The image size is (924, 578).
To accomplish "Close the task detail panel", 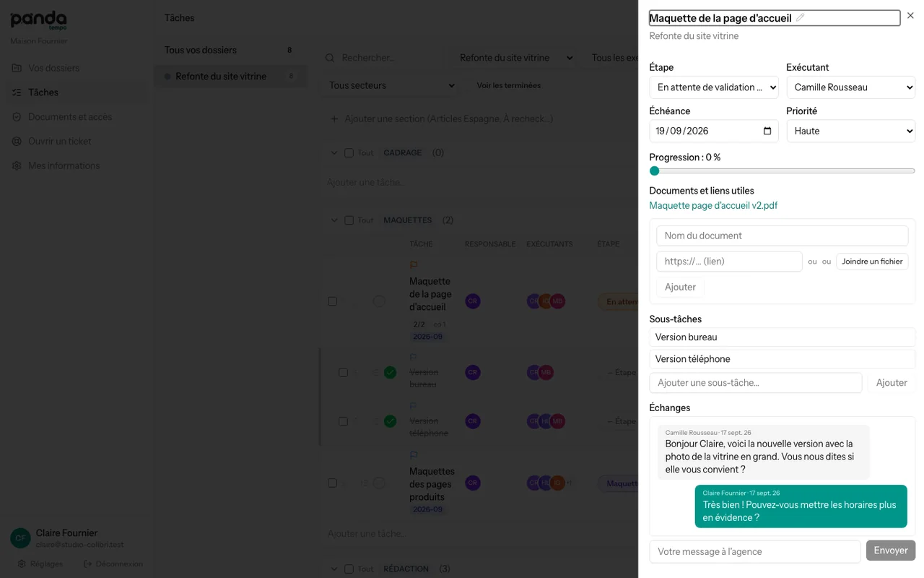I will click(x=910, y=16).
